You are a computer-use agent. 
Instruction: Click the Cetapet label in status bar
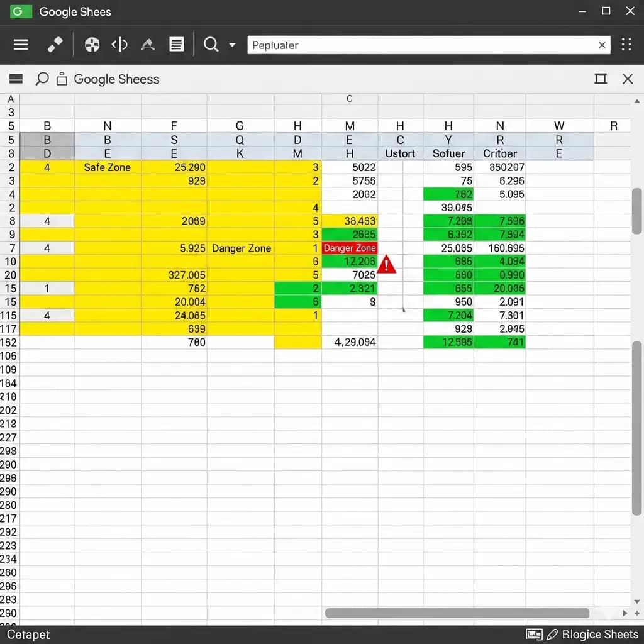coord(28,635)
